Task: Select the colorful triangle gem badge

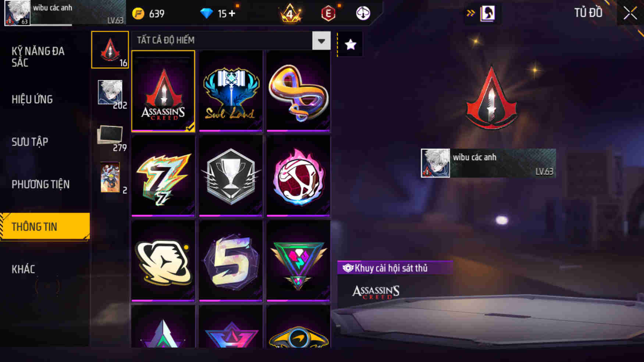Action: coord(298,261)
